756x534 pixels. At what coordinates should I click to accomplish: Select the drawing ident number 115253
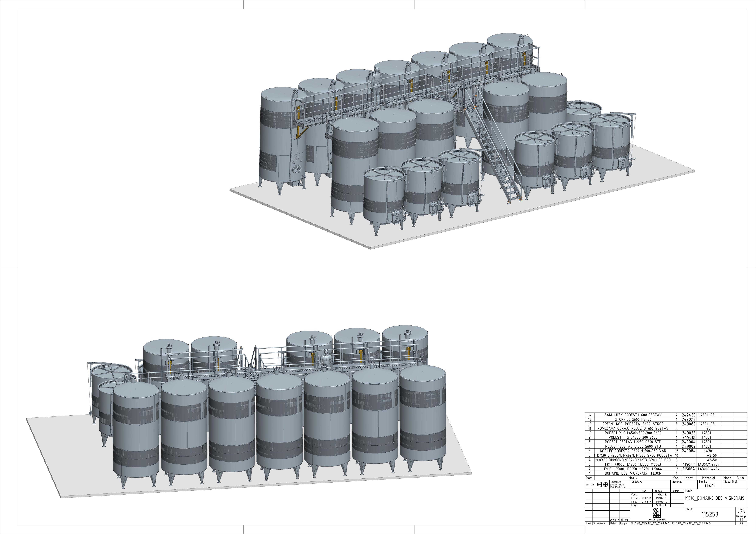(x=710, y=514)
